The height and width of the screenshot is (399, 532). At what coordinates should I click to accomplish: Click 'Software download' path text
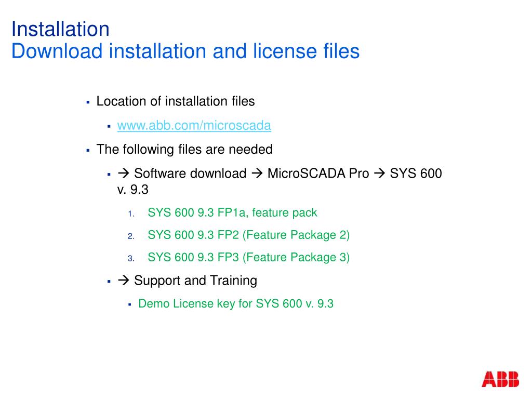click(190, 174)
